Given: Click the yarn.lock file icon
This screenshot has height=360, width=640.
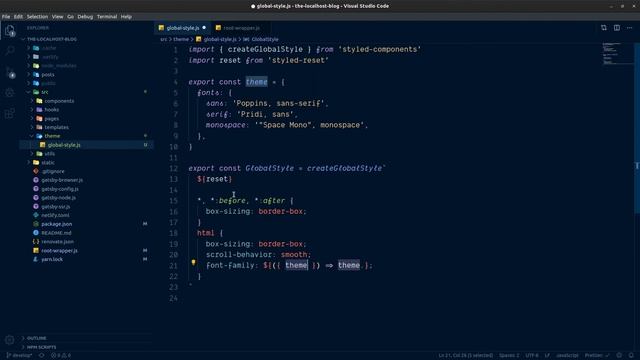Looking at the screenshot, I should click(x=36, y=259).
